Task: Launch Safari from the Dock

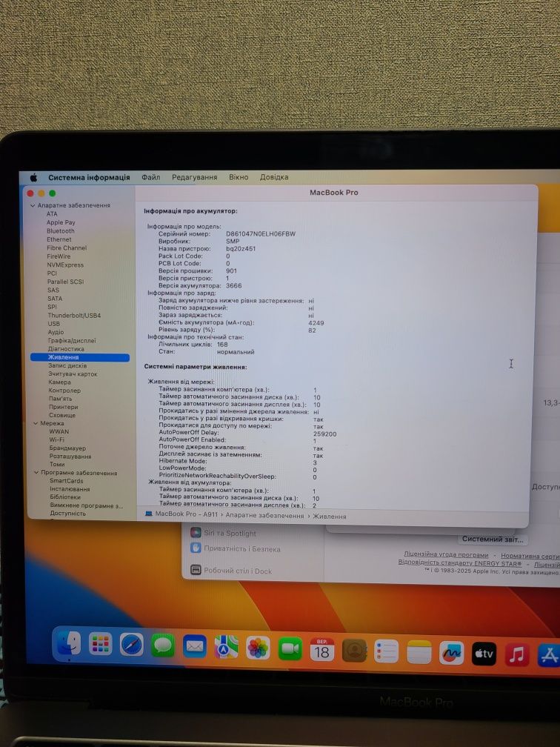Action: pos(131,645)
